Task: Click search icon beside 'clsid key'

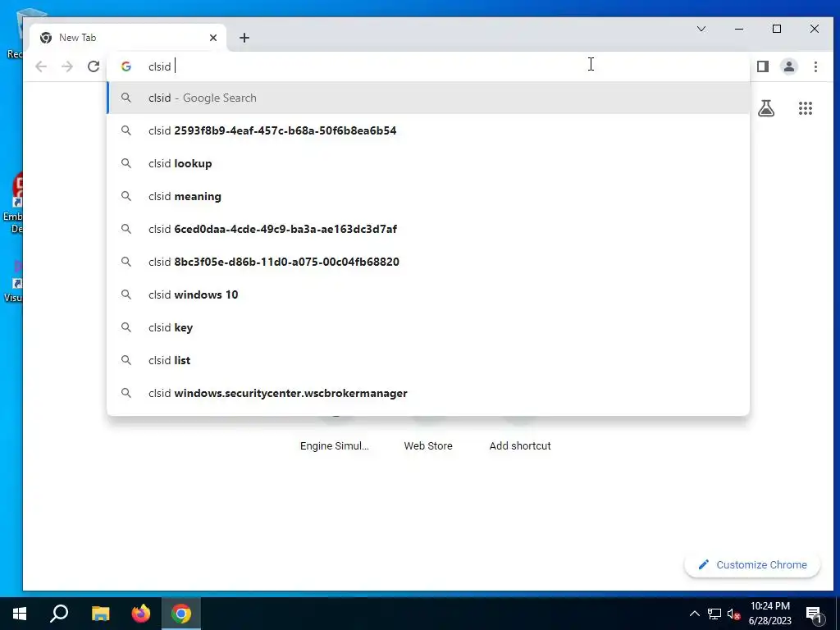Action: pyautogui.click(x=126, y=326)
